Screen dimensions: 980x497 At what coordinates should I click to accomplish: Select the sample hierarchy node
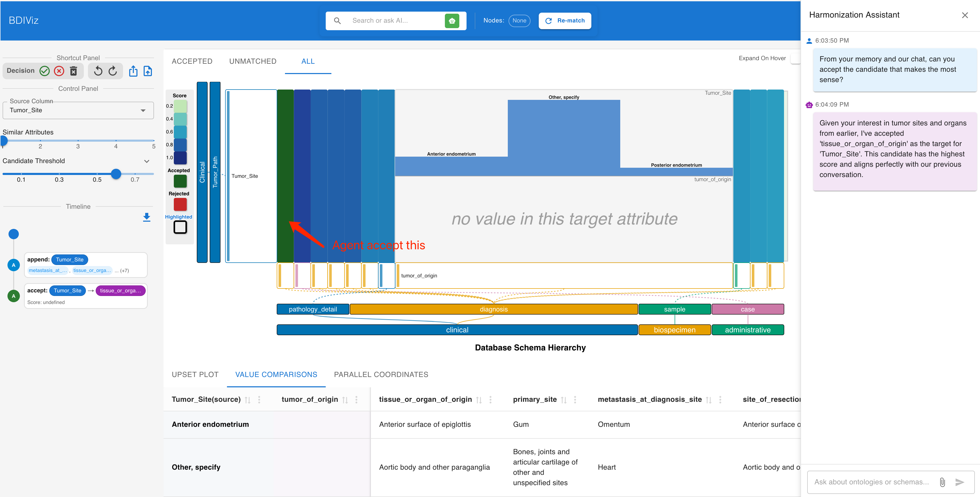[x=674, y=309]
